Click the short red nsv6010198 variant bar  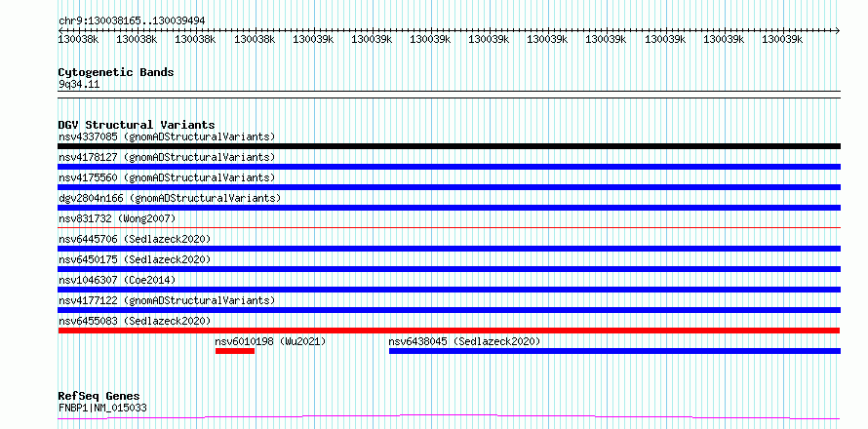point(235,351)
